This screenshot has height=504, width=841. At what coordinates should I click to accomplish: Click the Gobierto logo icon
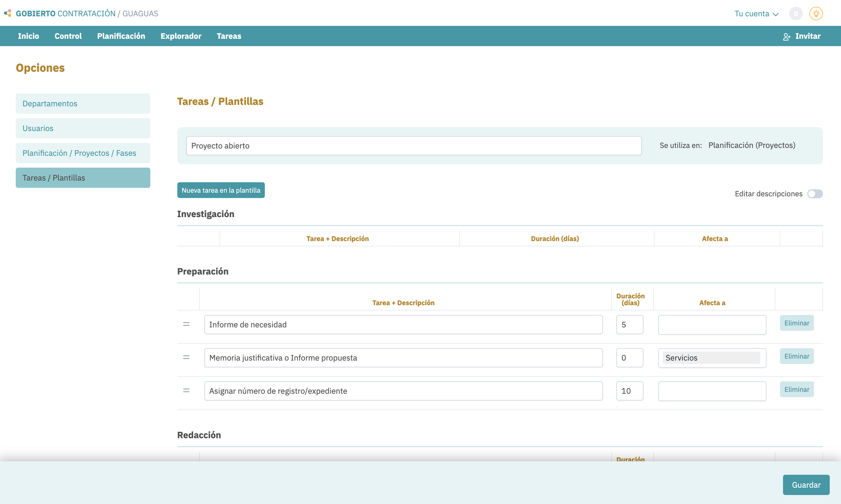[8, 13]
